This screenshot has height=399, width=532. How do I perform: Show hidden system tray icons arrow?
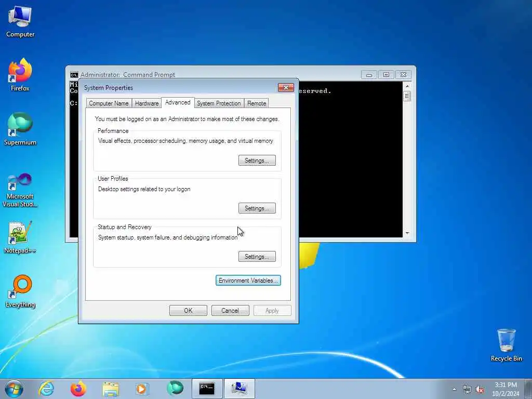[454, 390]
